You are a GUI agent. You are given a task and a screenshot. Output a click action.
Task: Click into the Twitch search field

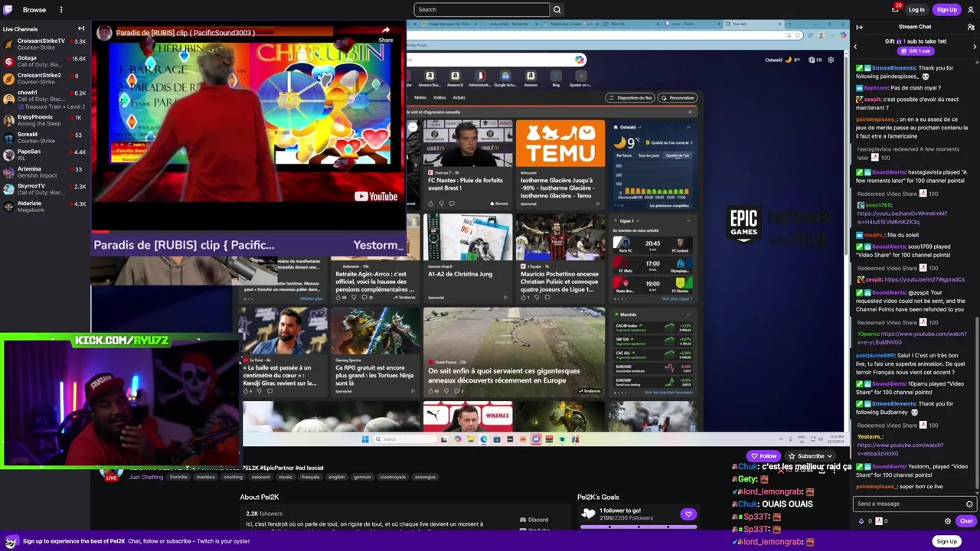482,10
